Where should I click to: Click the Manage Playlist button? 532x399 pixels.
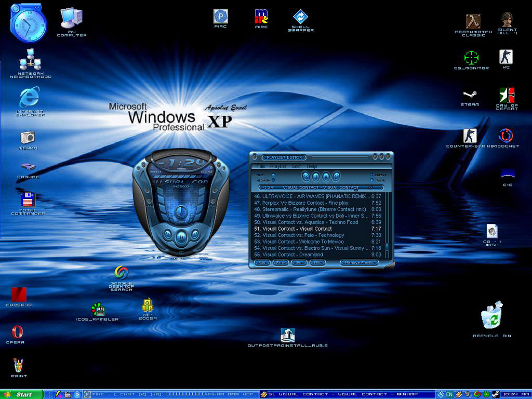[x=359, y=263]
